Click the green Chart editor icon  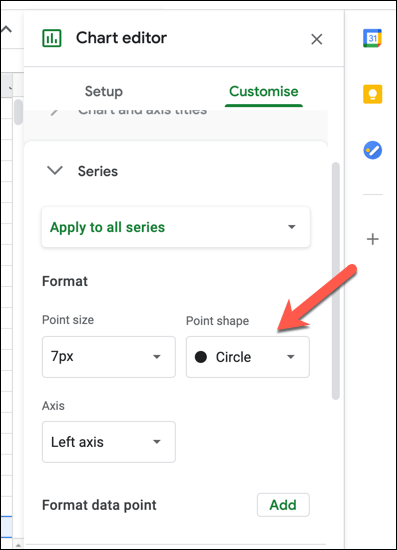(52, 38)
